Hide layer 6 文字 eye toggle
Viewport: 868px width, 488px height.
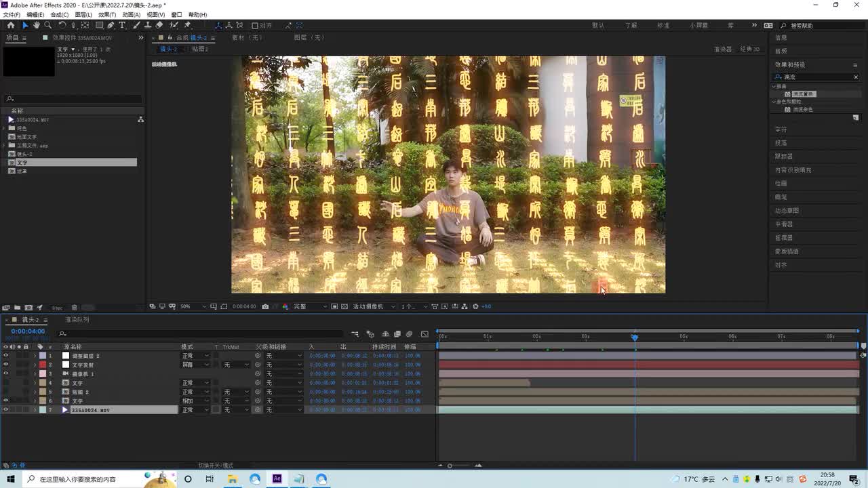[x=5, y=401]
